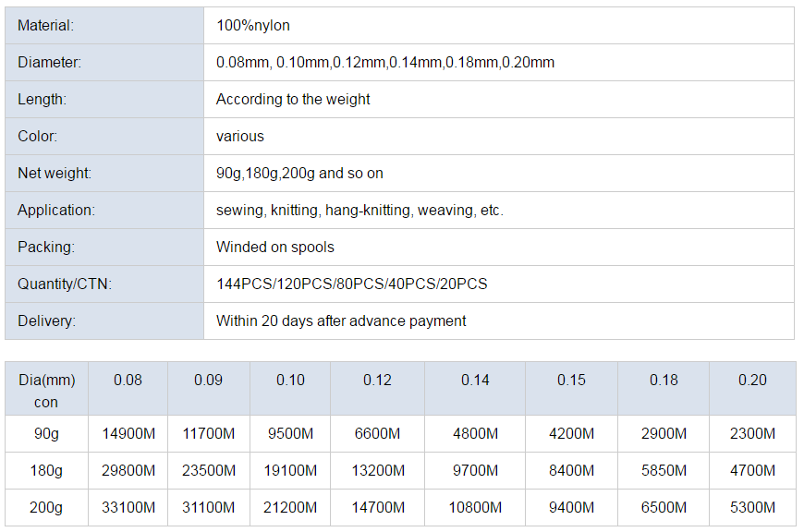Click the 5300M cell
The image size is (804, 532).
click(753, 507)
